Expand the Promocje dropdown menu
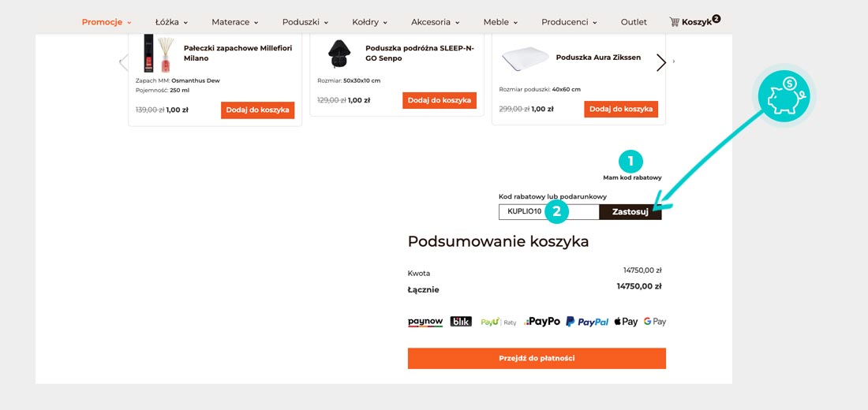Viewport: 868px width, 410px height. coord(107,22)
